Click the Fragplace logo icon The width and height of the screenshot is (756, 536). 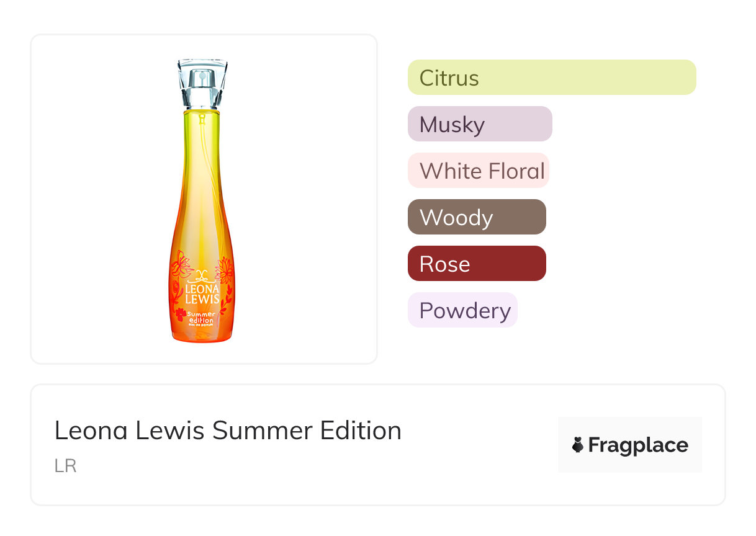[x=578, y=445]
